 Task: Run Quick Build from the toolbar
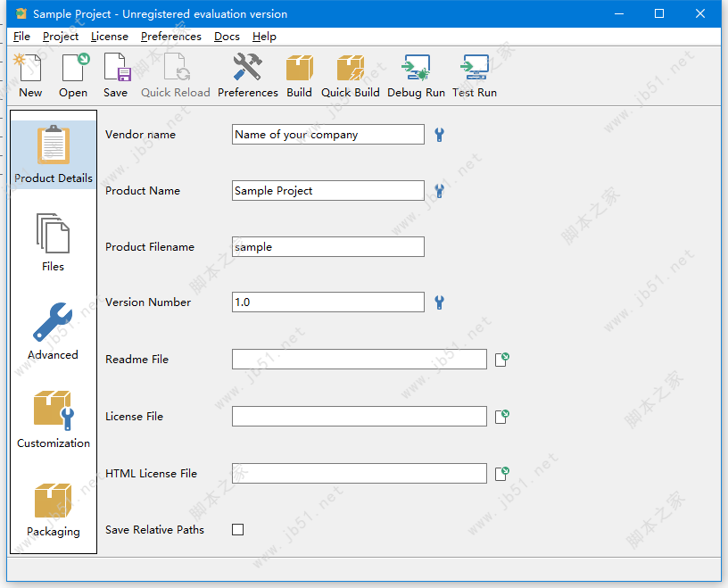click(350, 75)
